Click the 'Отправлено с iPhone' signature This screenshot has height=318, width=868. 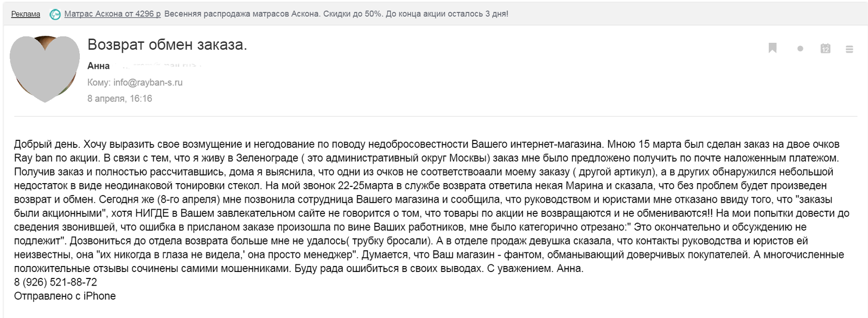point(65,296)
